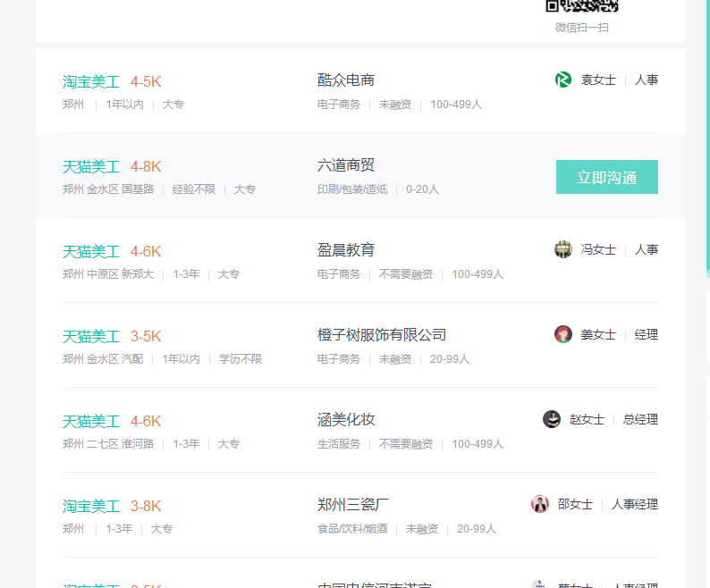Click the 0-20人 company size text
The width and height of the screenshot is (710, 588).
click(422, 189)
